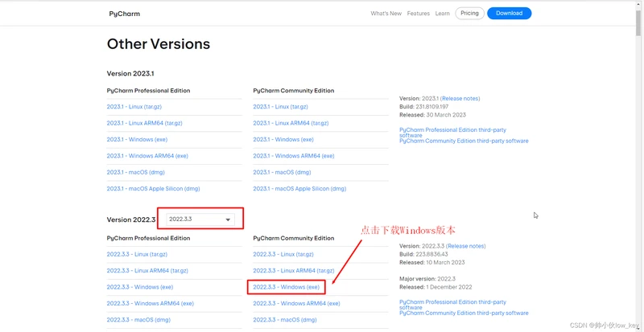
Task: Click the Other Versions heading
Action: point(159,44)
